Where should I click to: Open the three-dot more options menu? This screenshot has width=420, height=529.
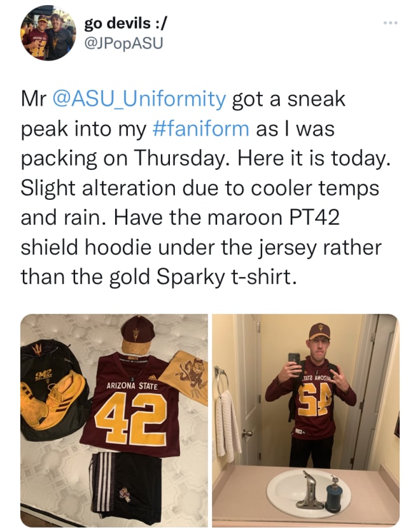[x=390, y=23]
